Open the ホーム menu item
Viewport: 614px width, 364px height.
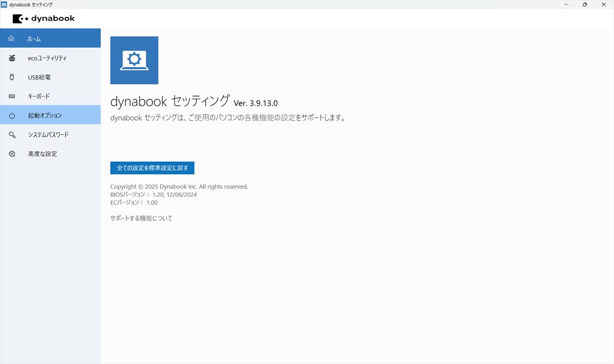click(x=50, y=38)
